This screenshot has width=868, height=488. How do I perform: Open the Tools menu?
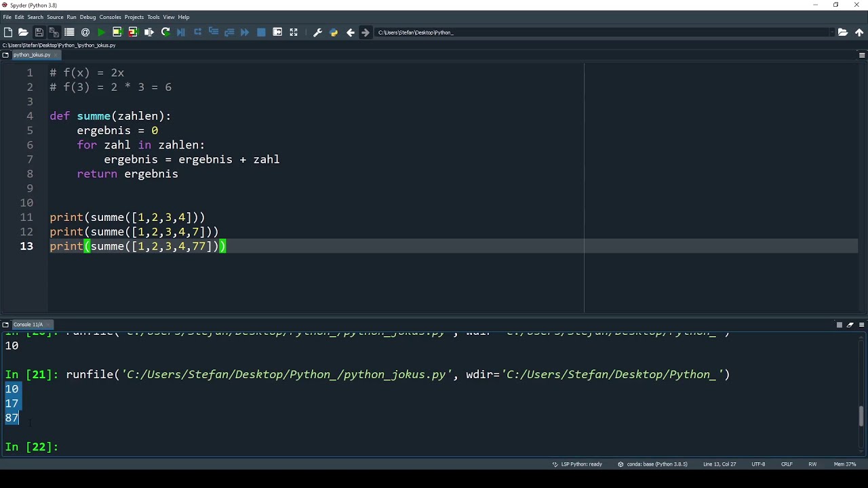click(x=153, y=17)
